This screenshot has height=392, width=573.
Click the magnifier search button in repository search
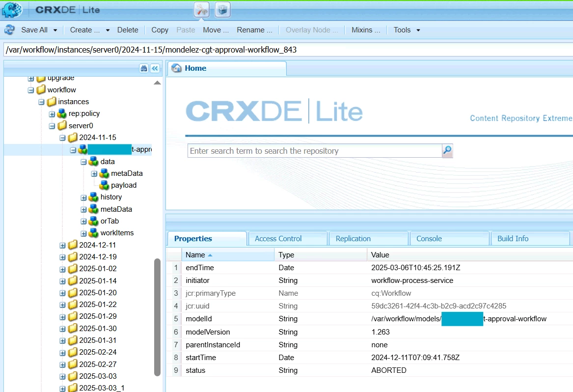coord(447,151)
